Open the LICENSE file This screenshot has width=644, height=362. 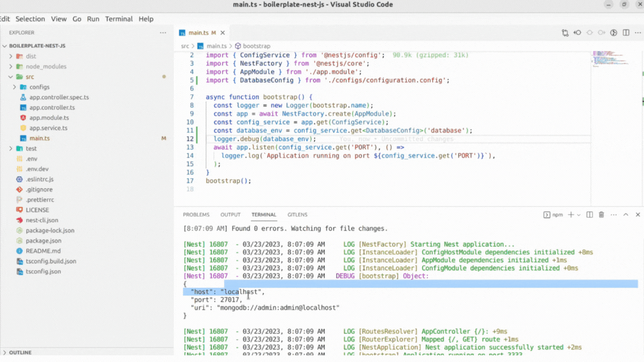coord(37,209)
